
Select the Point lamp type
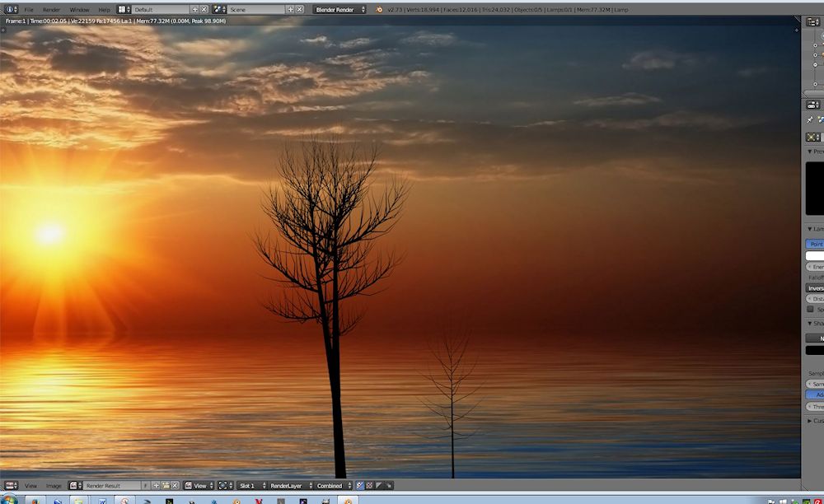[815, 244]
